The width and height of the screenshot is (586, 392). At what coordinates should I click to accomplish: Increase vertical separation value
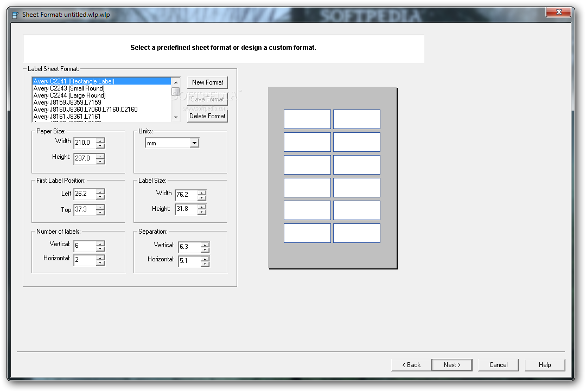(205, 245)
